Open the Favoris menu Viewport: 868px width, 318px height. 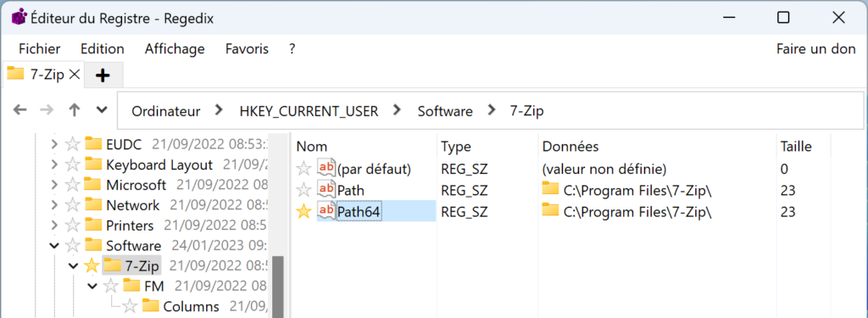(247, 48)
